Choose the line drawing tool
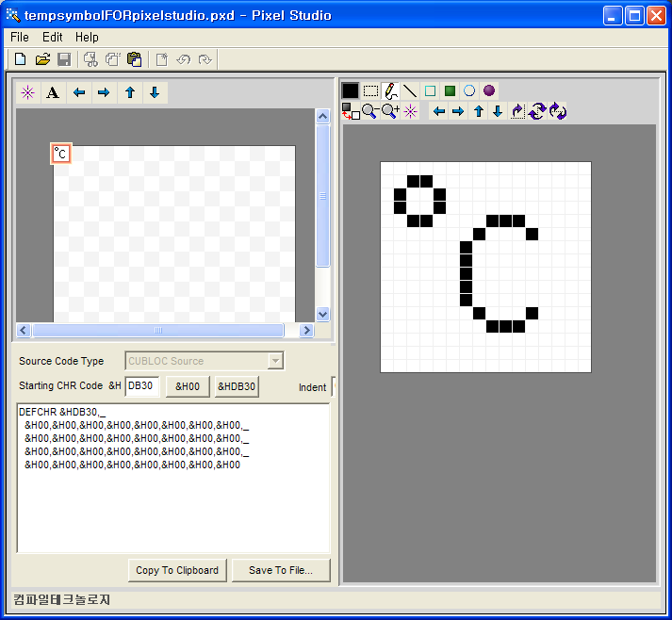 coord(410,91)
